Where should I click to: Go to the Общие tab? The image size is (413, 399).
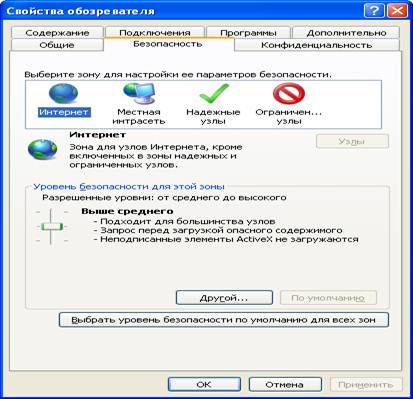coord(57,45)
